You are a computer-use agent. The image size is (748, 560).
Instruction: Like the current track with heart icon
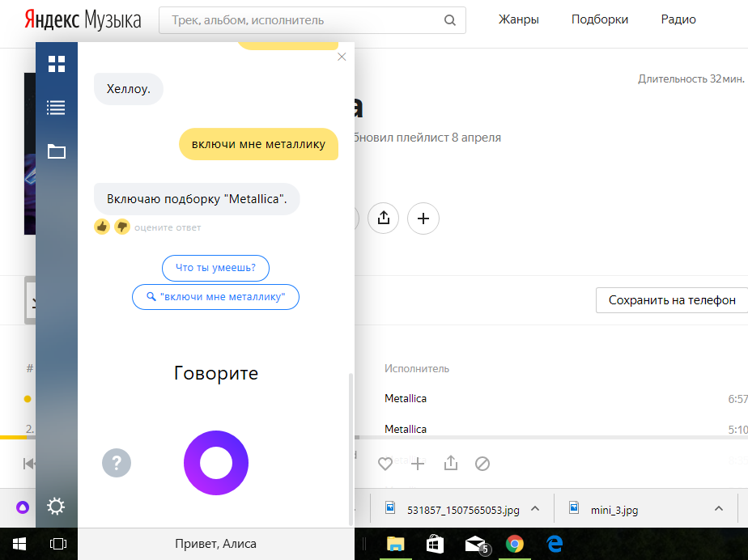click(x=385, y=463)
